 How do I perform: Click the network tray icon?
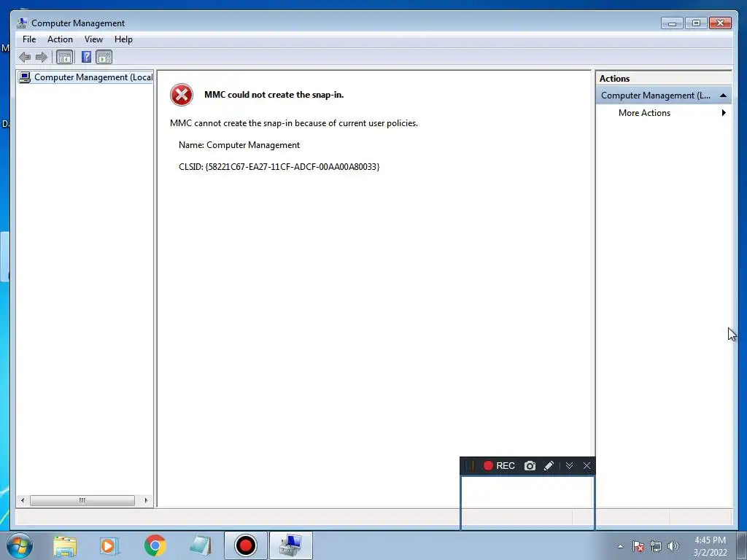click(656, 547)
